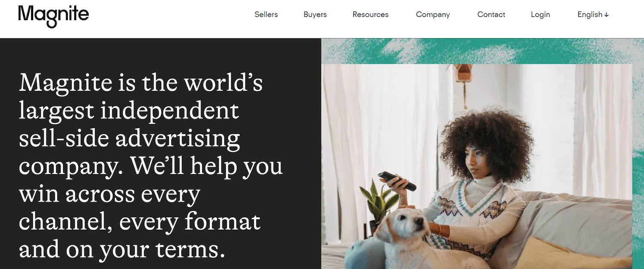Click the 'sell-side advertising' headline line
The image size is (644, 269).
tap(129, 138)
